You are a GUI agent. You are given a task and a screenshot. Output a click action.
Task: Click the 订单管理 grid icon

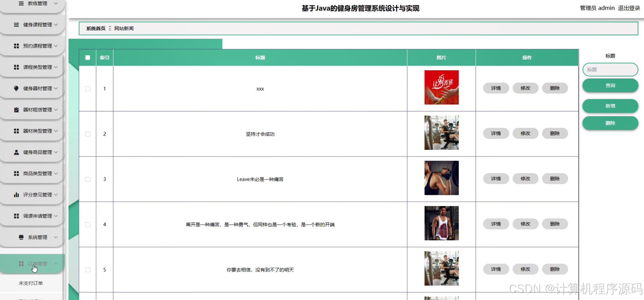point(21,264)
